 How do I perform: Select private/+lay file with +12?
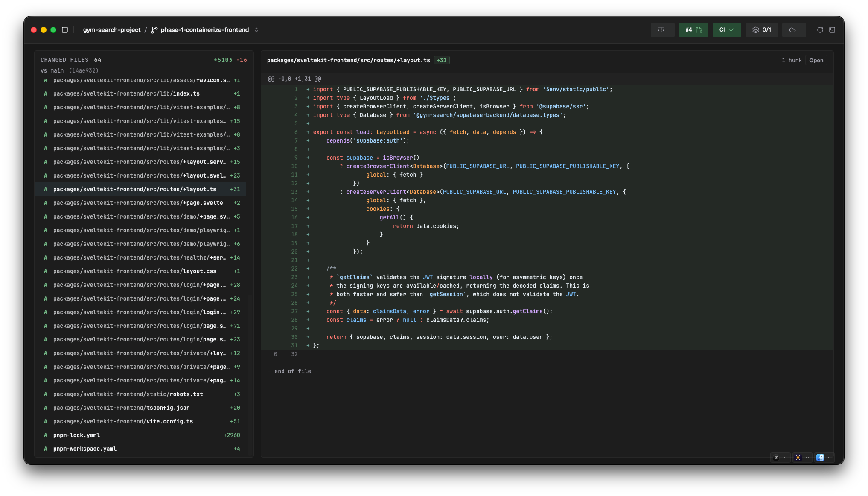(141, 353)
